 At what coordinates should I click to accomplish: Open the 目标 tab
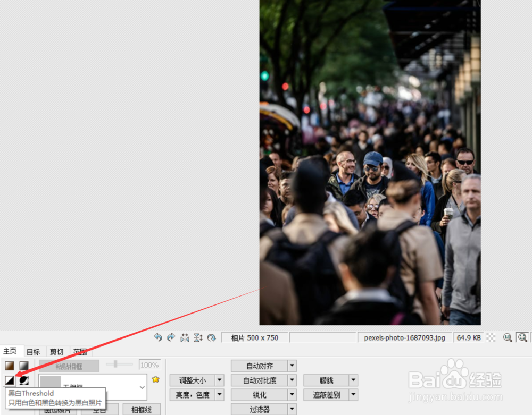[33, 352]
